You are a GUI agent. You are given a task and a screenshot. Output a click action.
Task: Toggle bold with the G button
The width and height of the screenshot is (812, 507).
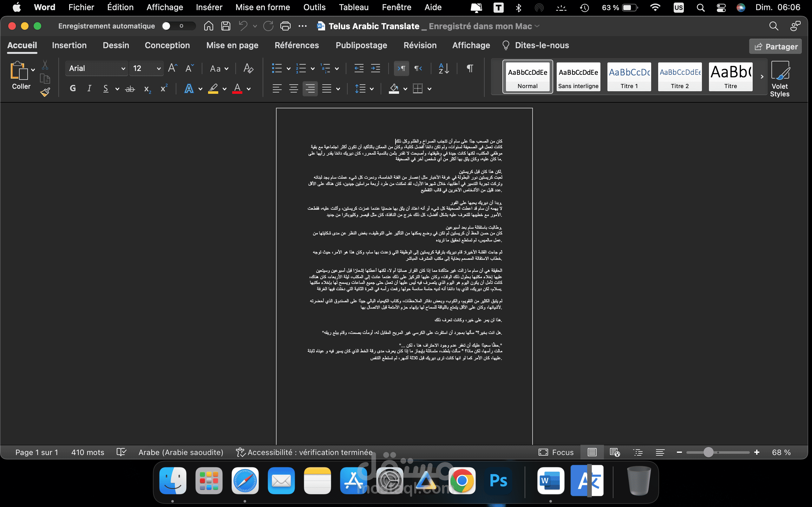(73, 88)
